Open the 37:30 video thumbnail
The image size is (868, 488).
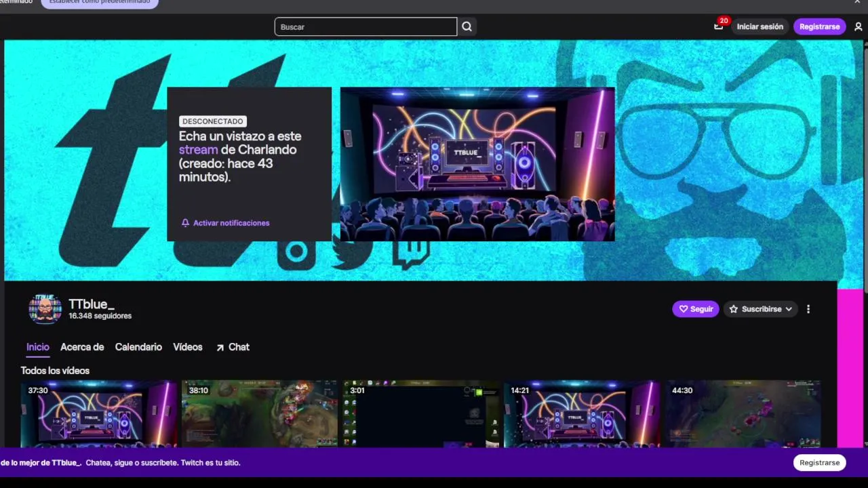click(99, 414)
